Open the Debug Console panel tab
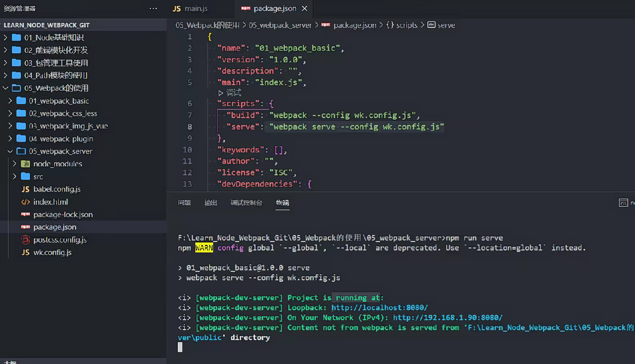This screenshot has width=635, height=364. [247, 203]
